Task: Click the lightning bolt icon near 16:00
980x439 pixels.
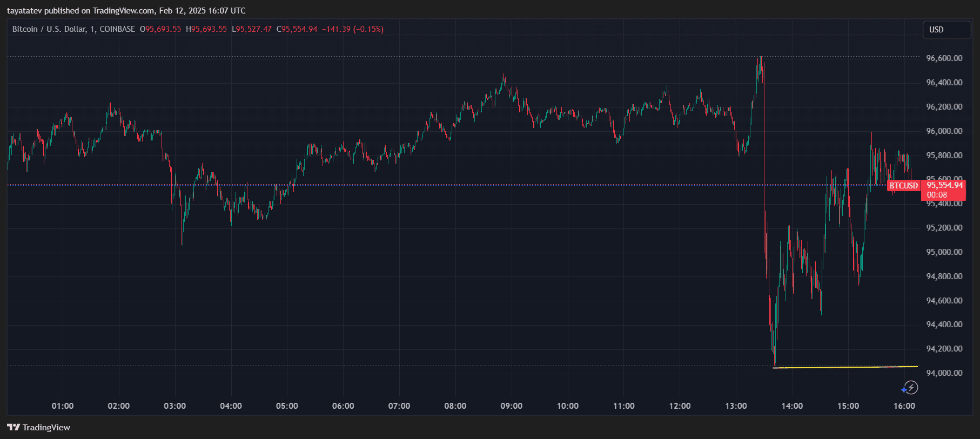Action: pyautogui.click(x=911, y=387)
